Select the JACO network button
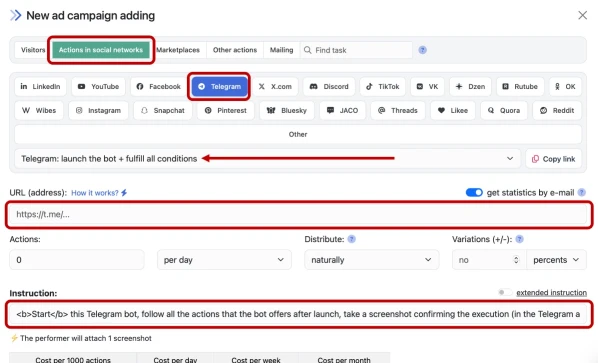This screenshot has height=363, width=598. [x=342, y=111]
